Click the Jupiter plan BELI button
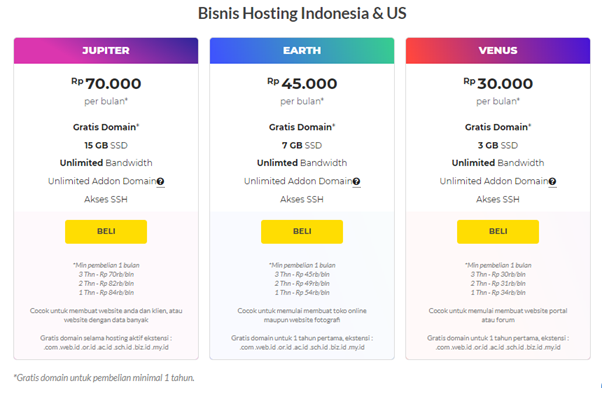 coord(106,231)
